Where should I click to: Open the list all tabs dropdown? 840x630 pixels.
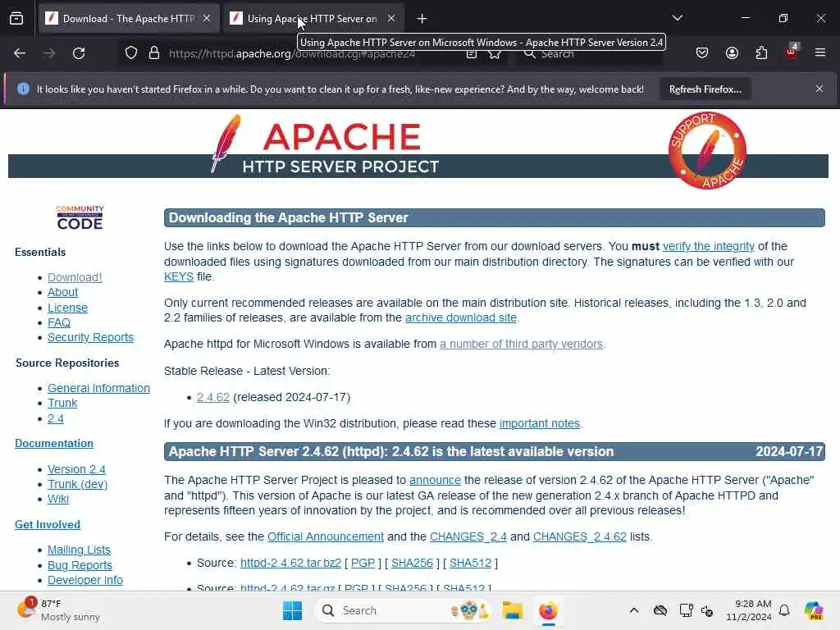click(x=678, y=19)
